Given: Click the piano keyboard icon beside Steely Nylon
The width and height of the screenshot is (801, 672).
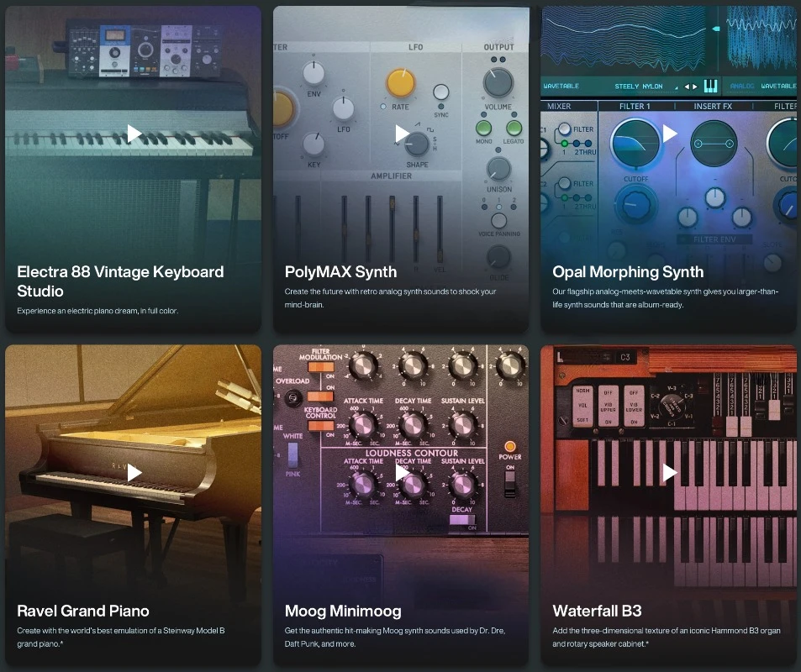Looking at the screenshot, I should 710,87.
